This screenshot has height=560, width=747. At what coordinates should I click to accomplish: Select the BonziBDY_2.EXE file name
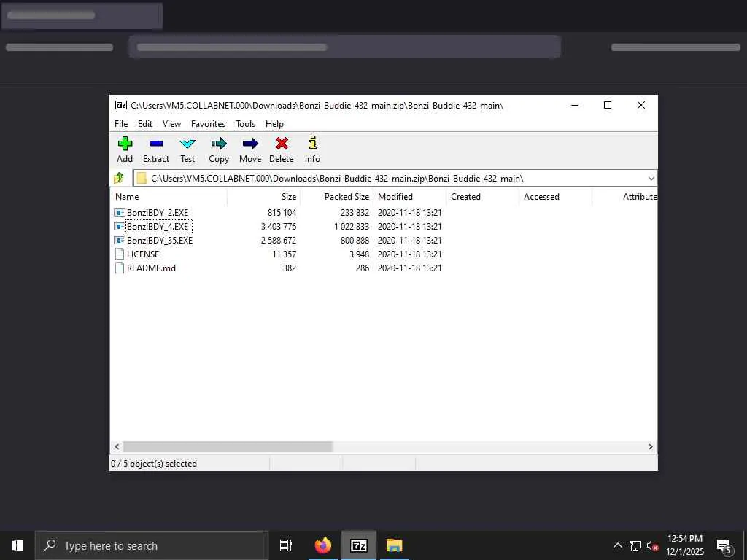(158, 212)
